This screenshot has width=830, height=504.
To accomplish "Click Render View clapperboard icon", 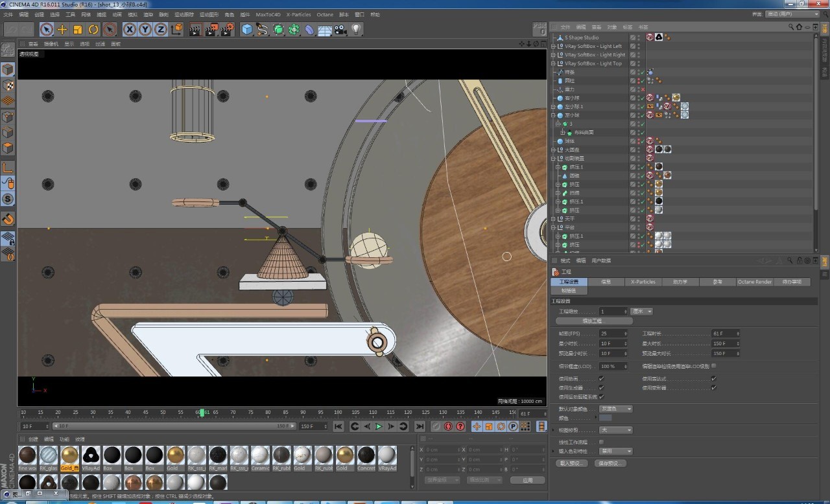I will point(195,29).
